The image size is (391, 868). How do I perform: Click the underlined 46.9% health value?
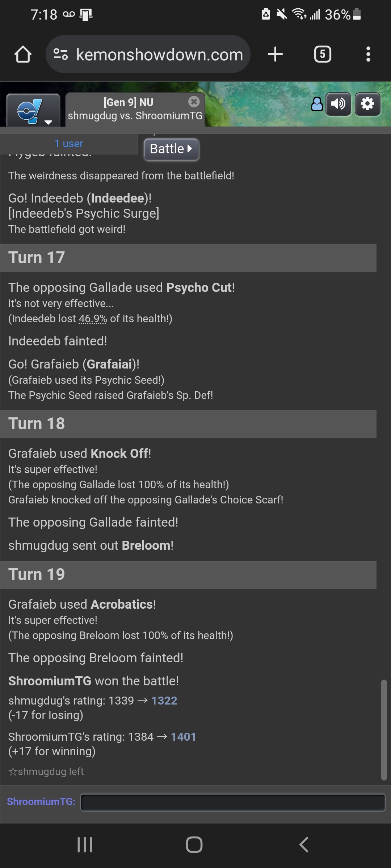coord(93,319)
